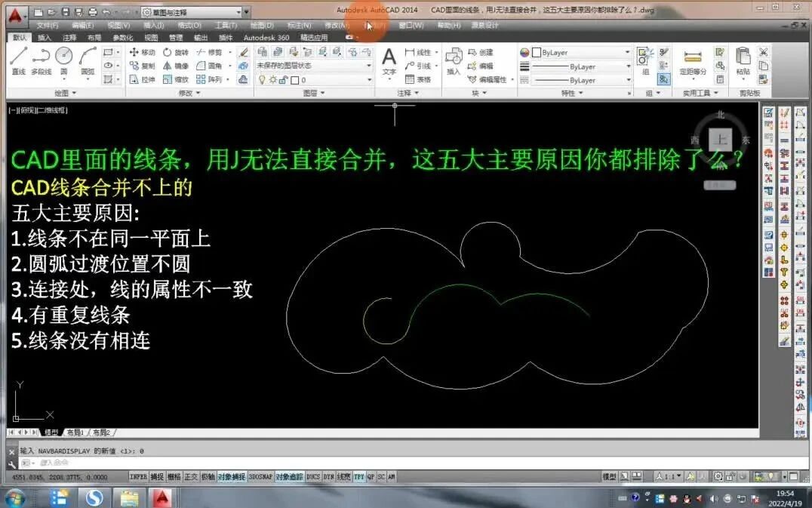Click the 定距等分 (Measure) tool

pos(693,61)
